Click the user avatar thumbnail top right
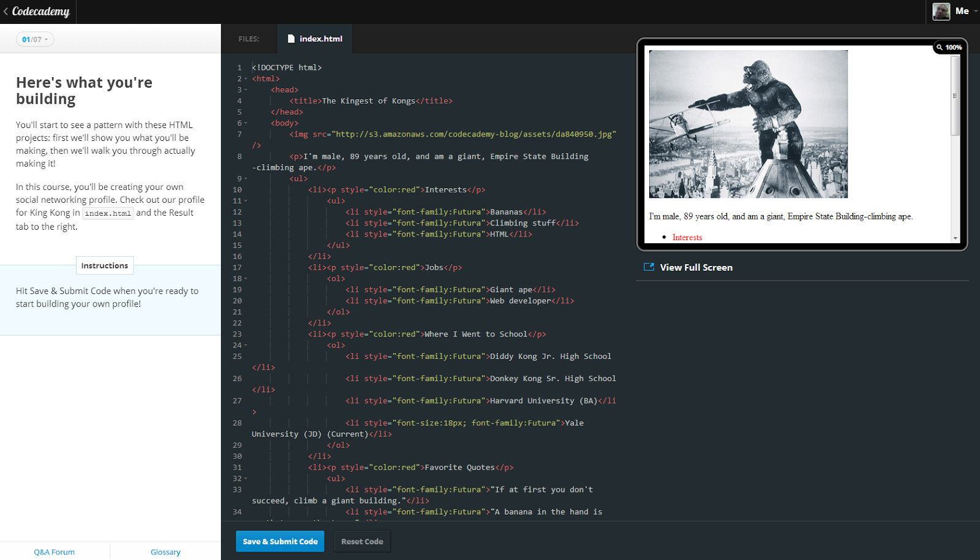 click(941, 11)
